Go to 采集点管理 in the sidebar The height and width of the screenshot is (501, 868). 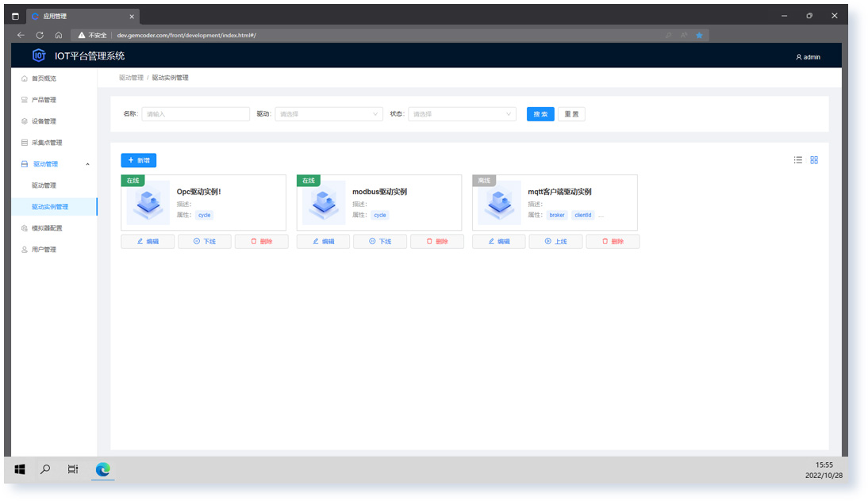[x=46, y=143]
